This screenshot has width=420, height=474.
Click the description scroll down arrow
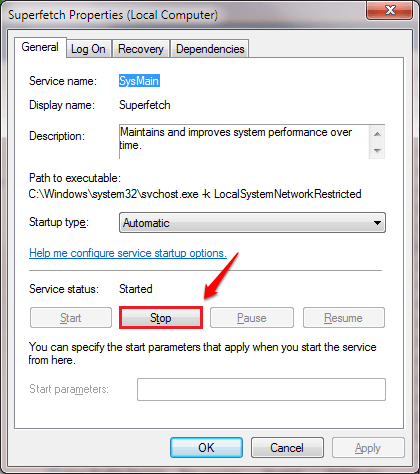pos(377,150)
